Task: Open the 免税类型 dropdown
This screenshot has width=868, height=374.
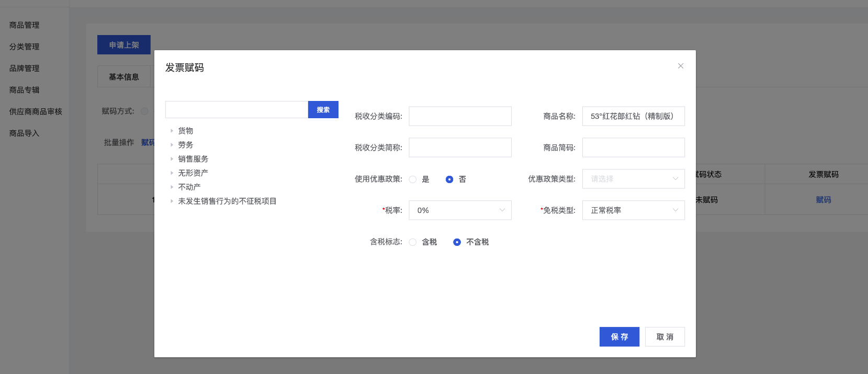Action: pyautogui.click(x=633, y=210)
